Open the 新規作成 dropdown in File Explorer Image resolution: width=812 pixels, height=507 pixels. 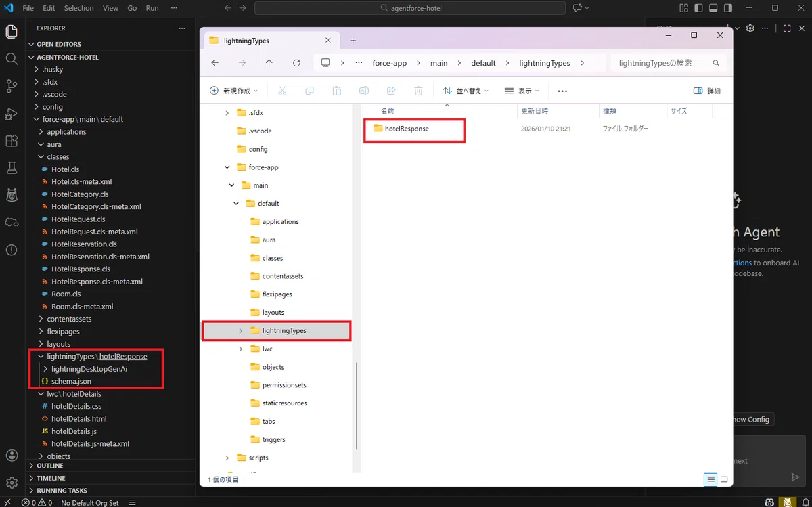234,91
